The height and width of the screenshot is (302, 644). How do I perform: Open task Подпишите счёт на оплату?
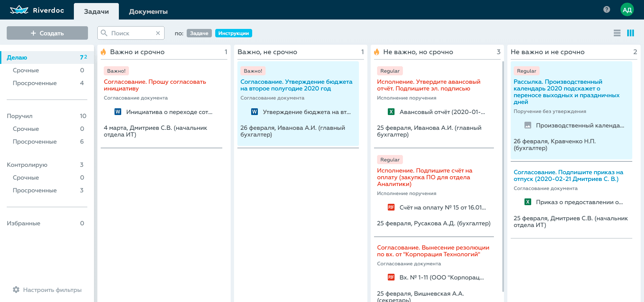[x=425, y=177]
